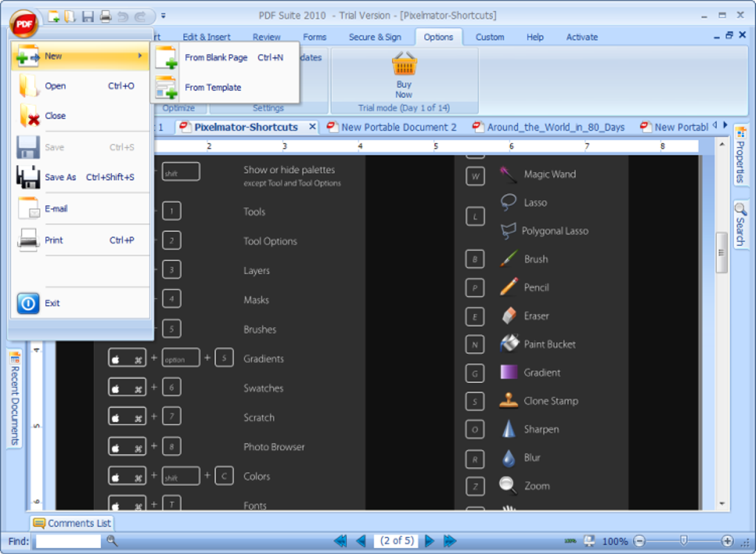Choose Print in the application menu
The width and height of the screenshot is (756, 554).
(x=80, y=240)
